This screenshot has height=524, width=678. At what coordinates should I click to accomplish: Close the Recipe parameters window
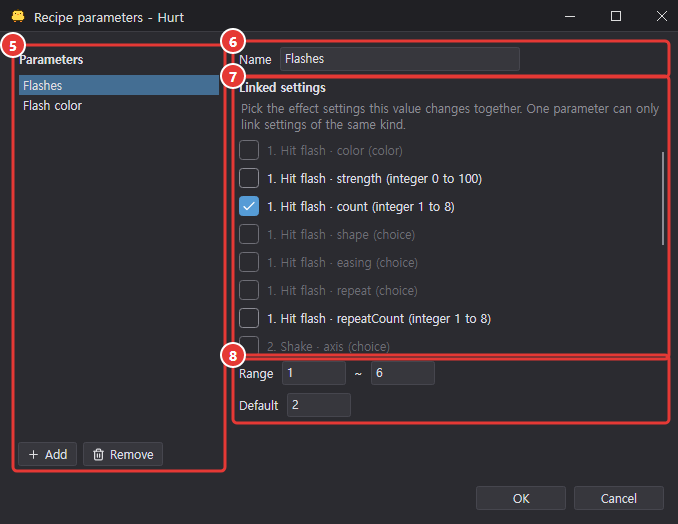point(661,16)
